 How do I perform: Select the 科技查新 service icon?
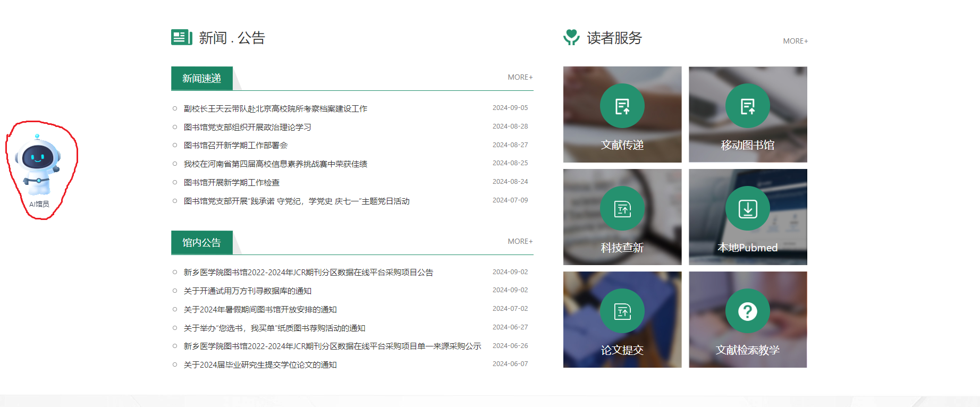click(622, 209)
